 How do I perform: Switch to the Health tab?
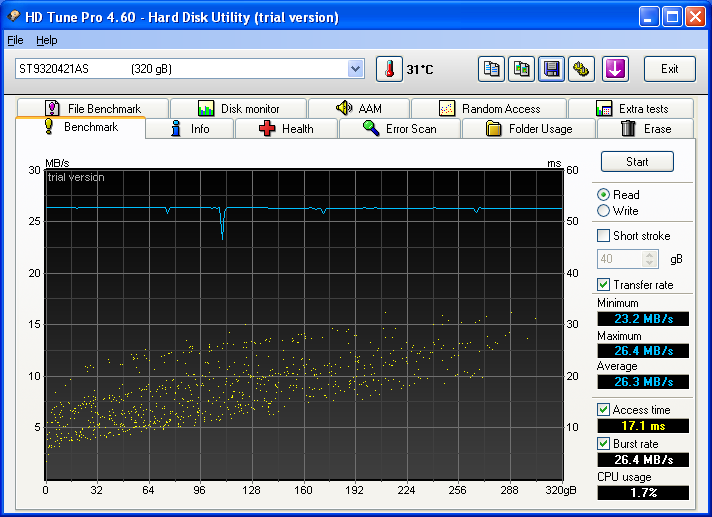click(286, 129)
